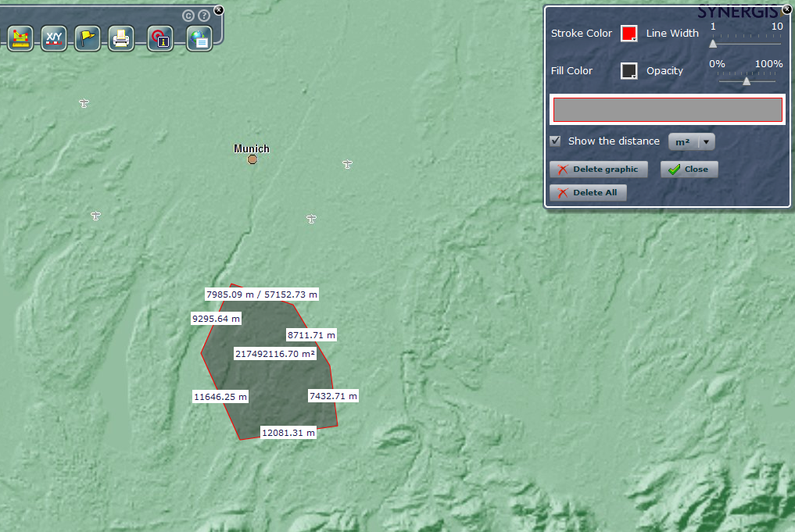
Task: Click the yellow flag marker tool
Action: [88, 37]
